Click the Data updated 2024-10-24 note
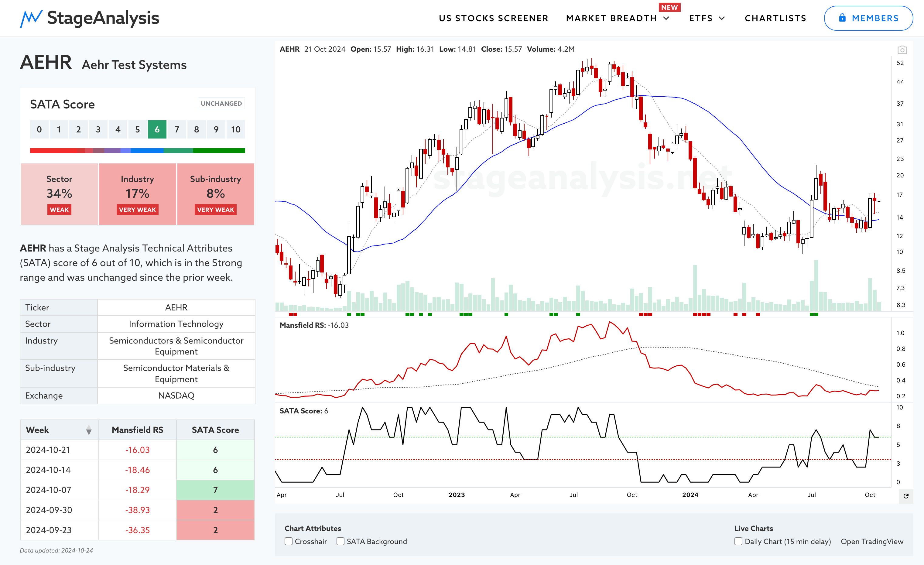 pyautogui.click(x=56, y=550)
